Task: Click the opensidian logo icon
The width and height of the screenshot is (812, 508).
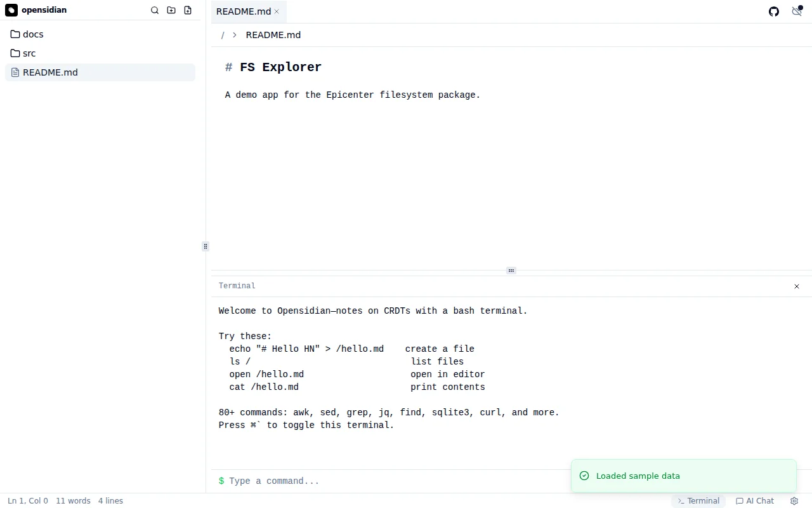Action: click(11, 10)
